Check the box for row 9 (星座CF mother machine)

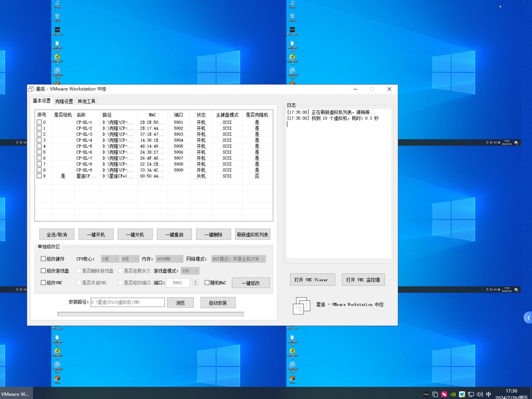coord(39,176)
